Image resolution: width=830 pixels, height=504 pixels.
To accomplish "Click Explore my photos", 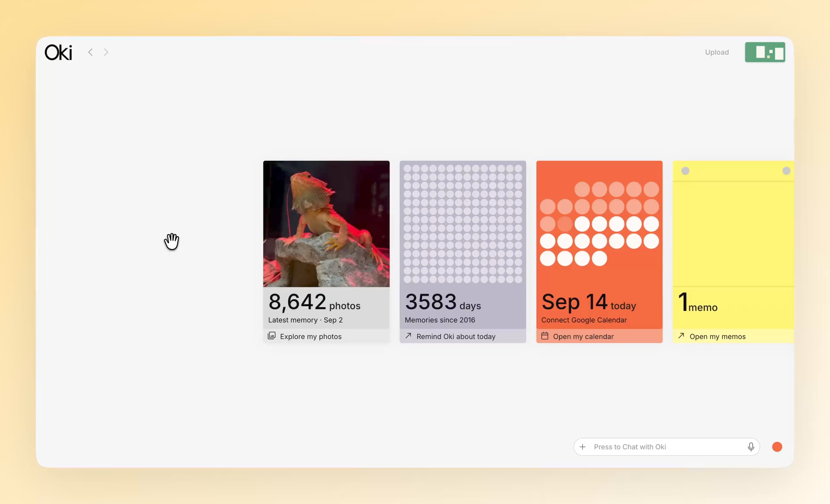I will coord(310,336).
